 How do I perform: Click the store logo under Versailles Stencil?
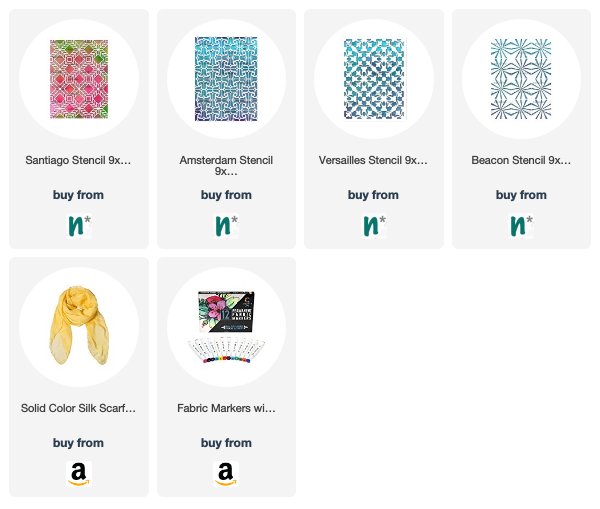coord(374,226)
